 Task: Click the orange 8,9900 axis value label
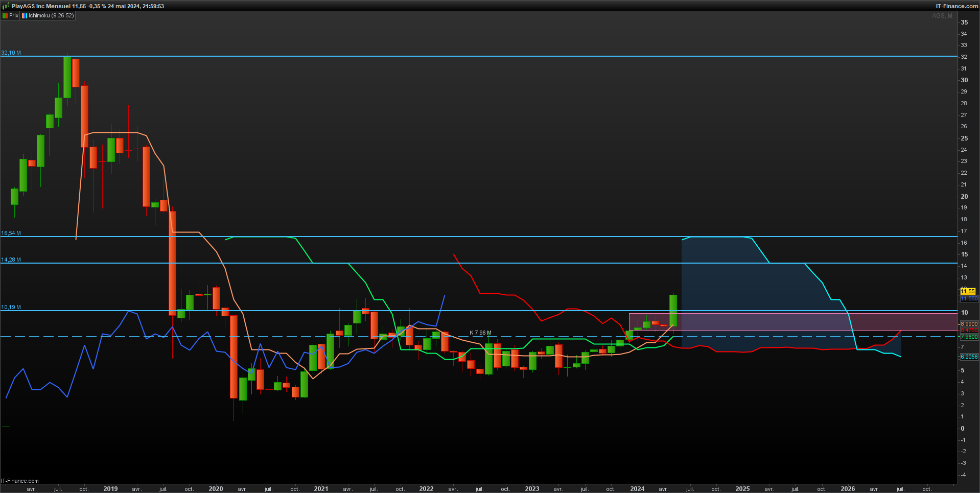click(x=969, y=324)
